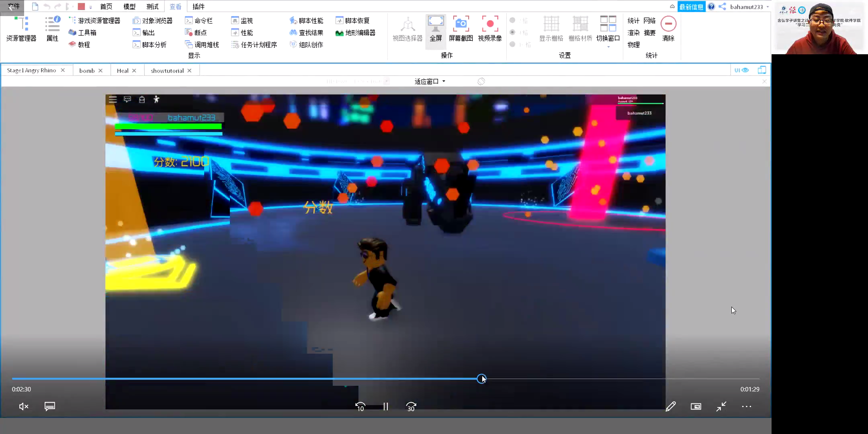Switch to 插件 plugins ribbon tab
Image resolution: width=868 pixels, height=434 pixels.
tap(199, 7)
